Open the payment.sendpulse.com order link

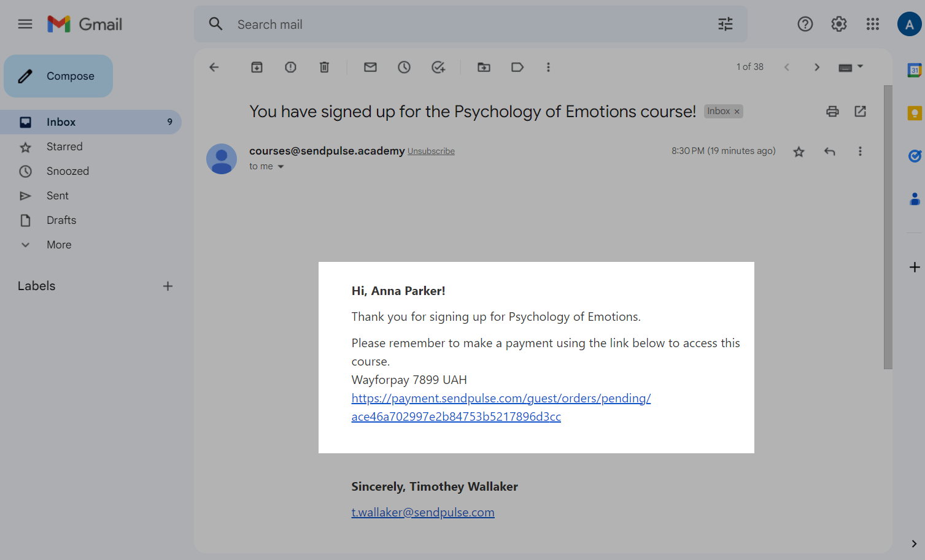coord(501,407)
